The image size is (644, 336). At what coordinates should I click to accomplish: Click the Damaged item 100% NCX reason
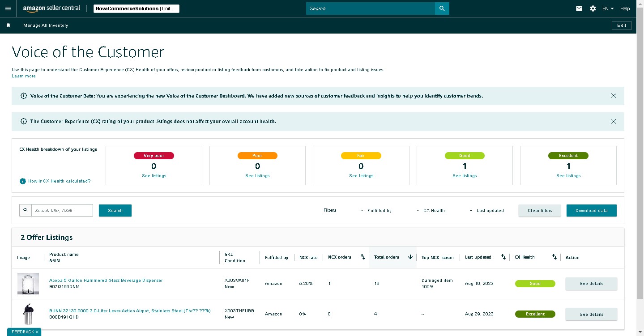437,284
